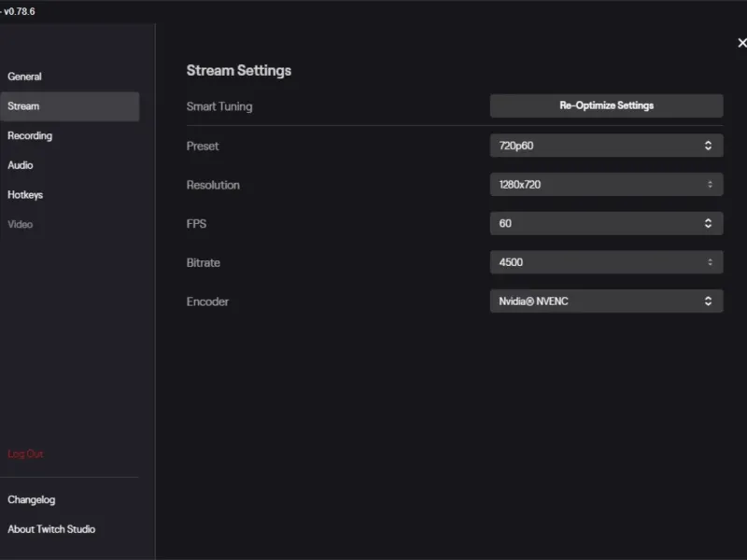Expand the Resolution dropdown showing 1280x720

pos(598,185)
